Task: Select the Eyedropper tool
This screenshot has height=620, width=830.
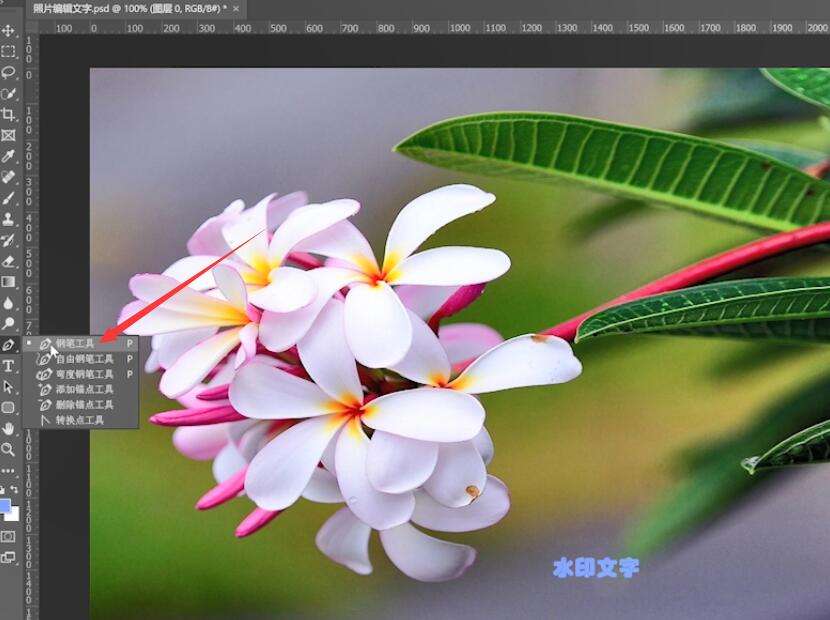Action: 8,156
